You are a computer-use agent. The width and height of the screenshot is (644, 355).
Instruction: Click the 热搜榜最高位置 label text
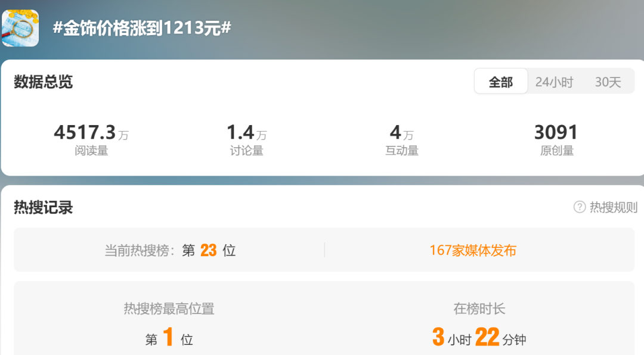click(169, 309)
